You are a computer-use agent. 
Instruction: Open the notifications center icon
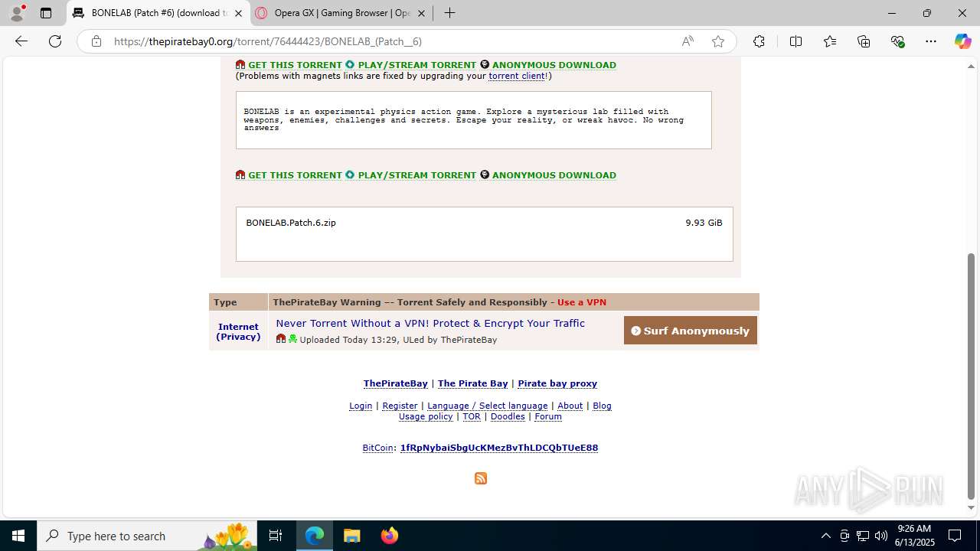[955, 536]
